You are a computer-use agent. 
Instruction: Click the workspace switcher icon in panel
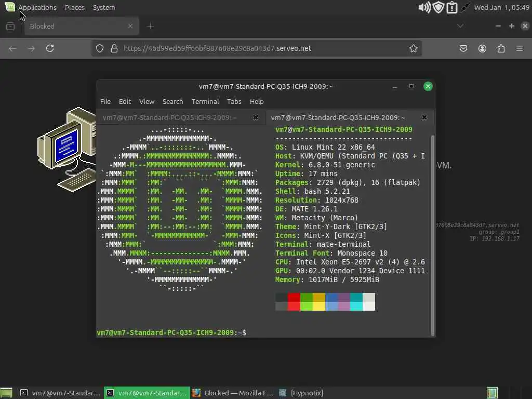click(492, 393)
